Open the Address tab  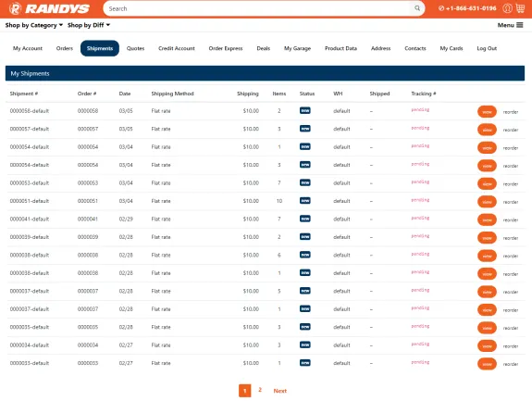tap(380, 48)
